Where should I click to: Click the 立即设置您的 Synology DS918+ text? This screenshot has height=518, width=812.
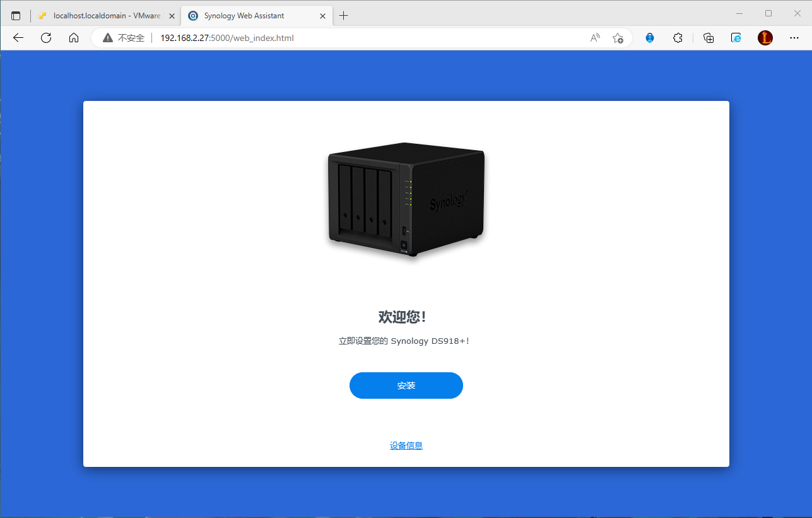tap(404, 341)
